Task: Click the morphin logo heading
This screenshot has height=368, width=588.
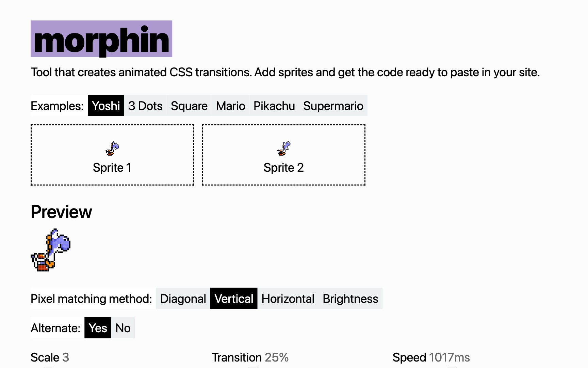Action: 101,39
